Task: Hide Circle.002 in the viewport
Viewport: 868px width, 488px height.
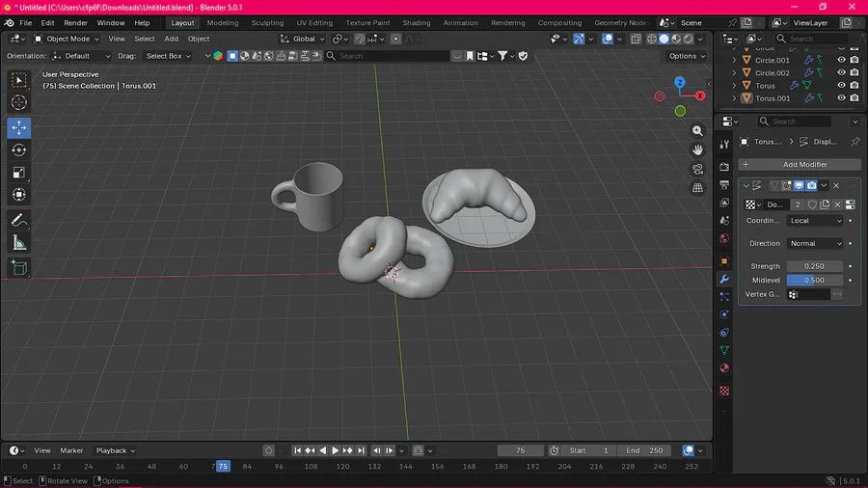Action: (841, 72)
